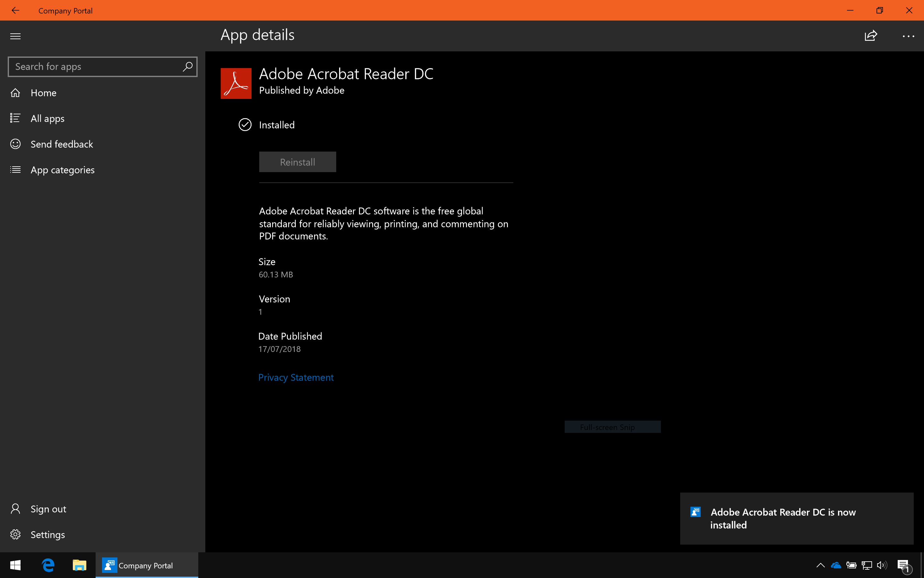
Task: Click the 'Adobe Acrobat Reader DC is now installed' notification
Action: pos(797,518)
